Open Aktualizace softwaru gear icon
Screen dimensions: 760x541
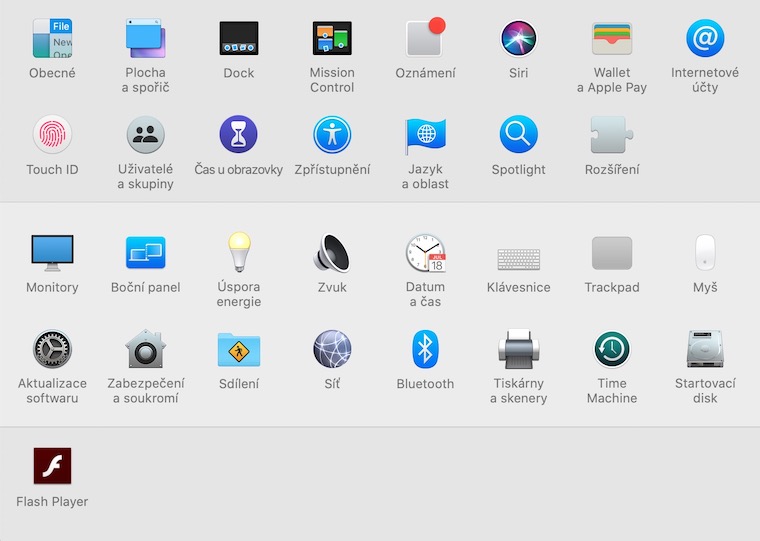pos(52,349)
